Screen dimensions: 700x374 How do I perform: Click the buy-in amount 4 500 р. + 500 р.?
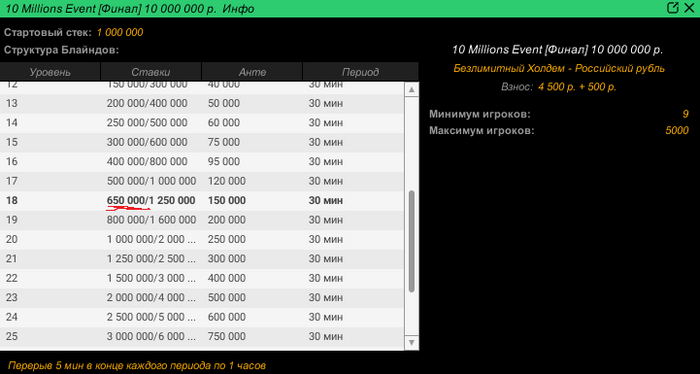pos(577,87)
